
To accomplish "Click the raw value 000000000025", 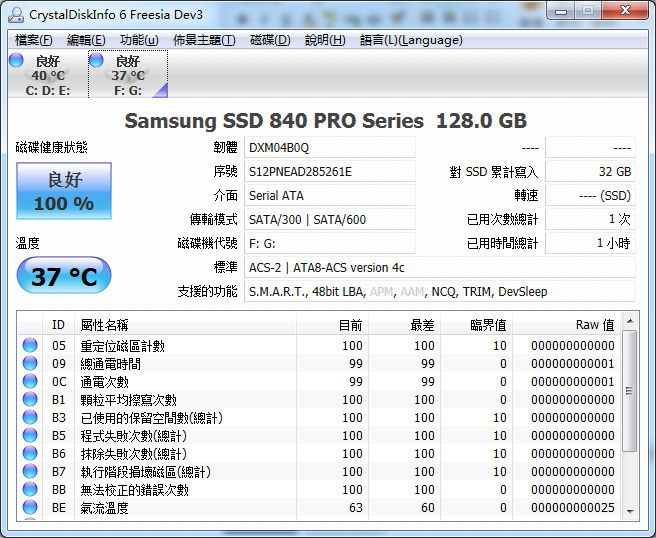I will click(573, 507).
